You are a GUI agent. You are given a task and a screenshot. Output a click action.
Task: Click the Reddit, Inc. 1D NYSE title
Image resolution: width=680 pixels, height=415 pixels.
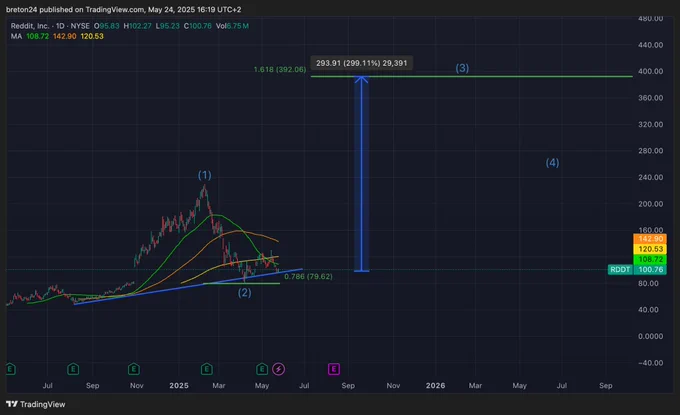[x=50, y=26]
